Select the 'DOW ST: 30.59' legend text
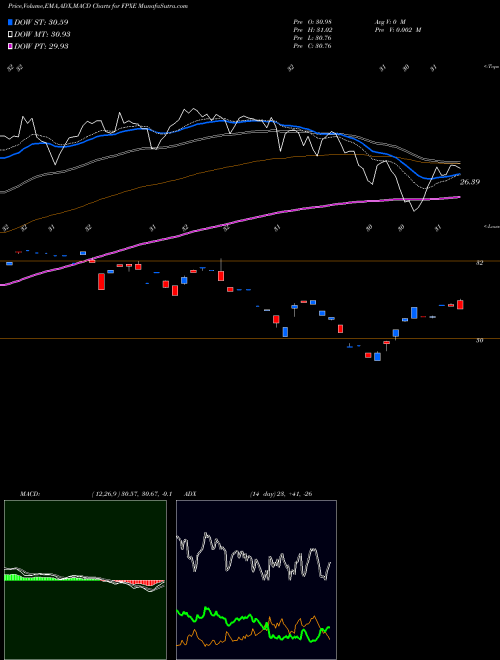Screen dimensions: 500x660 [41, 22]
